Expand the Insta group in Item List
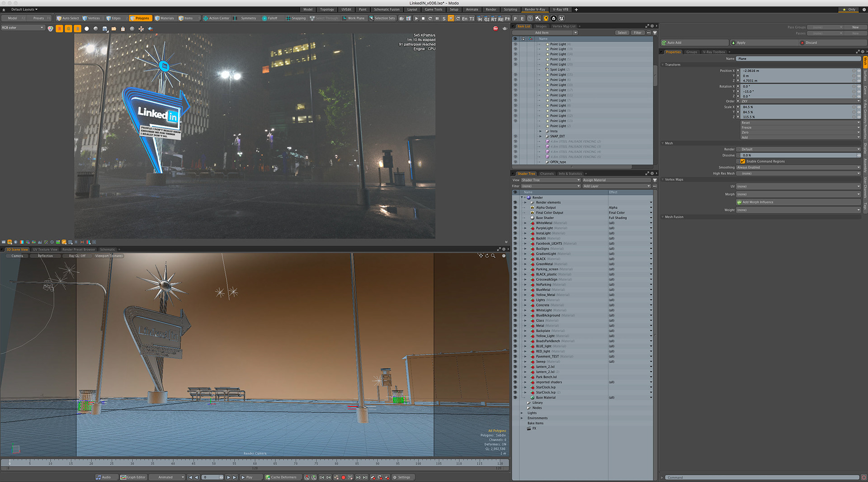The height and width of the screenshot is (482, 868). point(540,131)
